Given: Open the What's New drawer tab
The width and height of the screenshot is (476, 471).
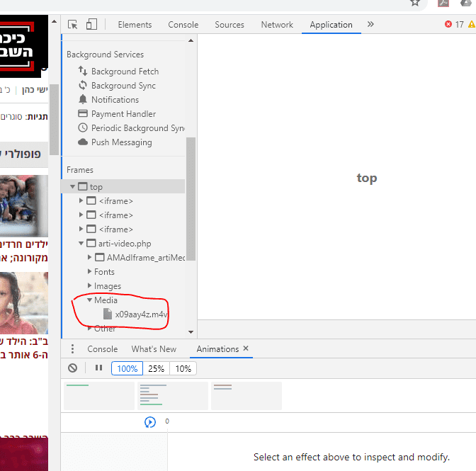Looking at the screenshot, I should tap(154, 349).
